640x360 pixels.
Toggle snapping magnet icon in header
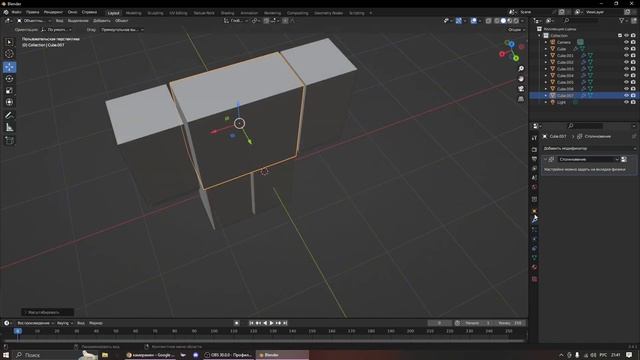[x=266, y=20]
